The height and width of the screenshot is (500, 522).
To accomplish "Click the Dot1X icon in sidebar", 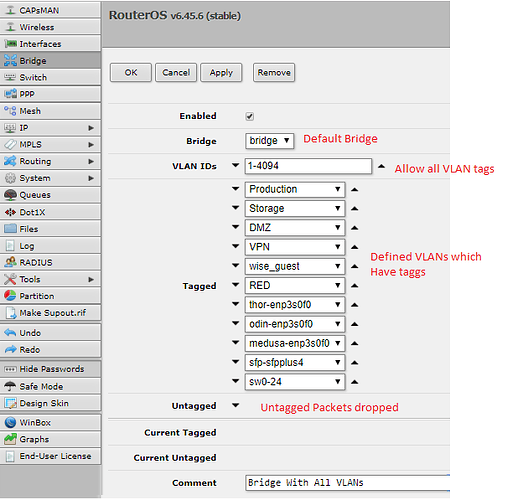I will point(10,212).
